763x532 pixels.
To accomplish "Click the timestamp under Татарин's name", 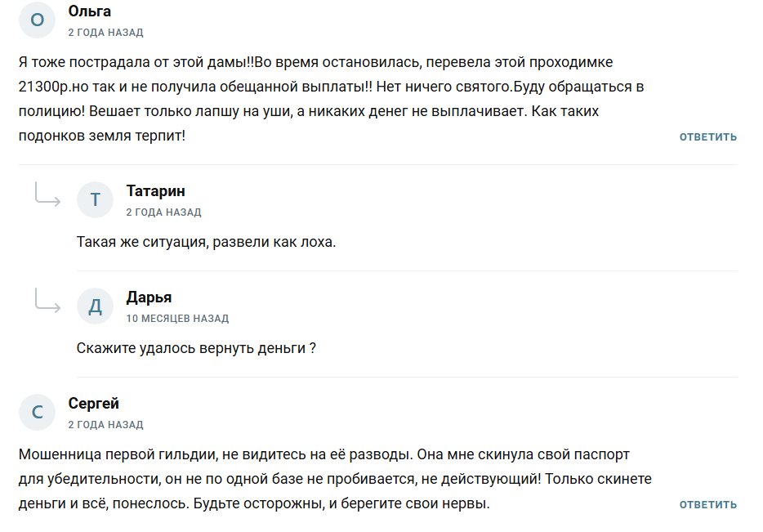I will click(163, 212).
